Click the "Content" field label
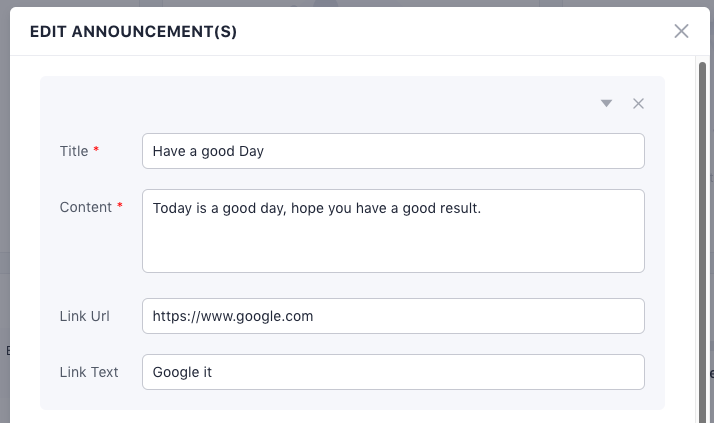 point(86,207)
